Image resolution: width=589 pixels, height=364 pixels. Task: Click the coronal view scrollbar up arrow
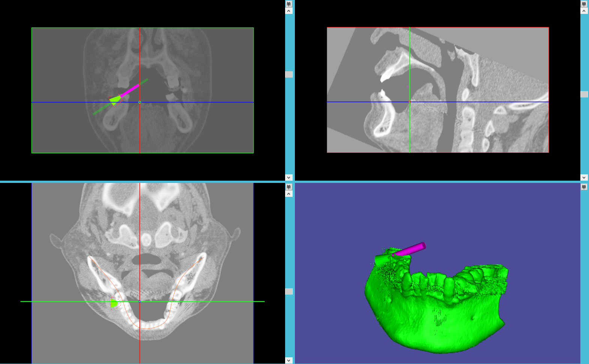288,11
